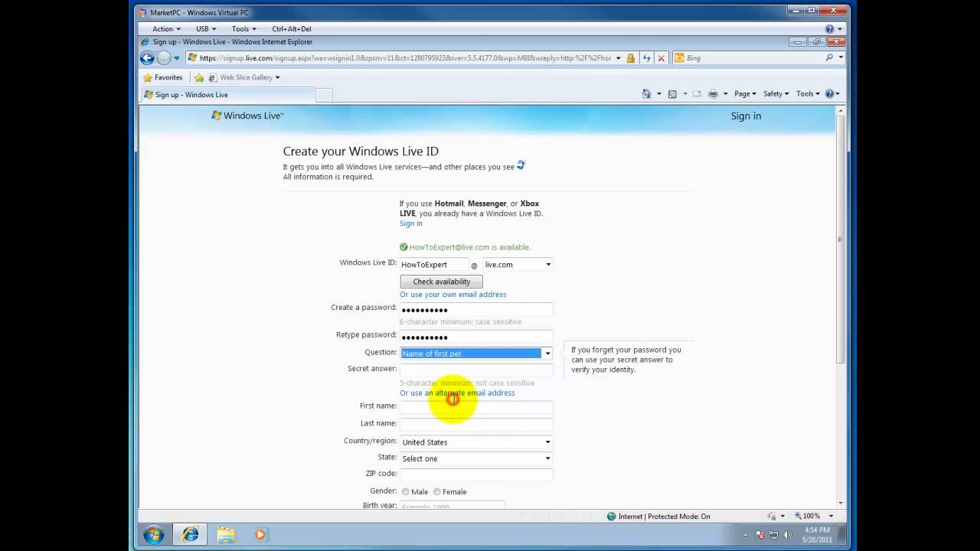Image resolution: width=980 pixels, height=551 pixels.
Task: Click the zoom magnifier icon in status bar
Action: click(x=798, y=517)
